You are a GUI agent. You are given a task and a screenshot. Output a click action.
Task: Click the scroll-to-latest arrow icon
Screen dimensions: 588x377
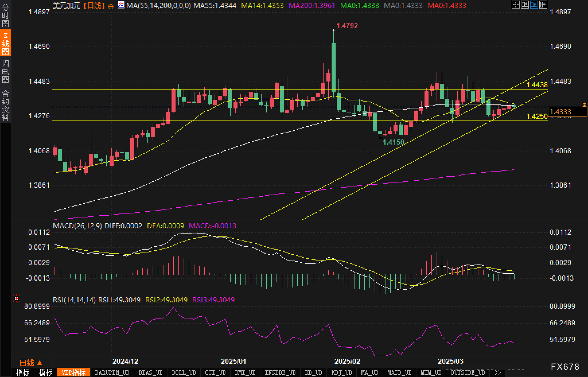[543, 5]
